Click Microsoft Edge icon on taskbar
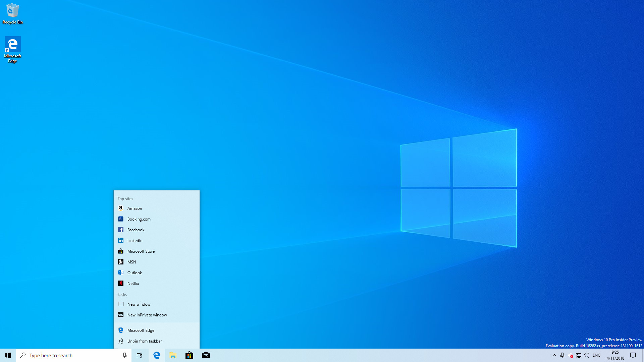This screenshot has width=644, height=362. click(x=157, y=355)
